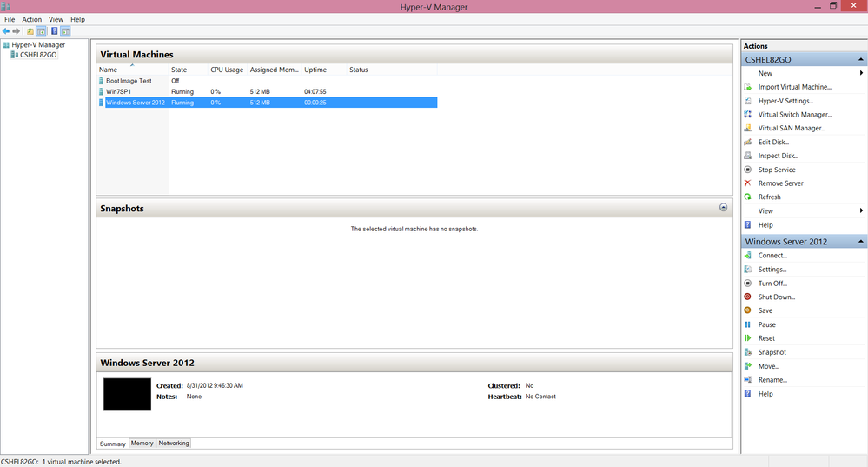This screenshot has height=467, width=868.
Task: Click the Rename action link
Action: tap(772, 379)
